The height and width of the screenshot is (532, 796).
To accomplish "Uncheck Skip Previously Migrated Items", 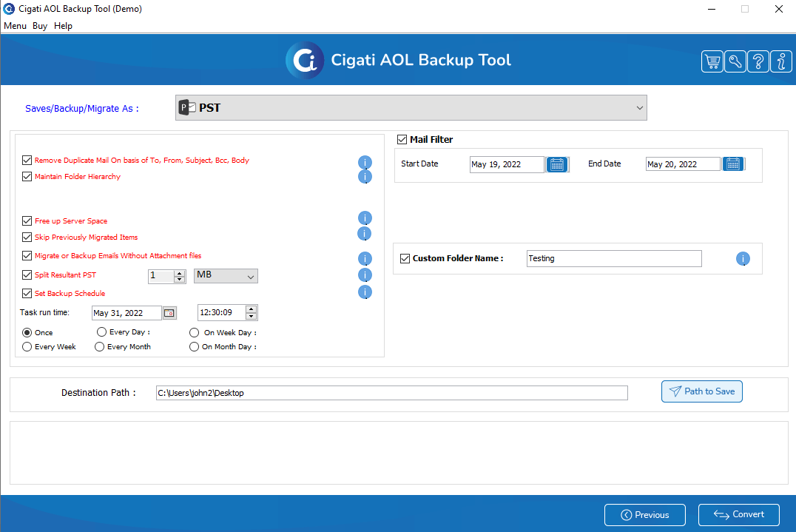I will (x=27, y=237).
